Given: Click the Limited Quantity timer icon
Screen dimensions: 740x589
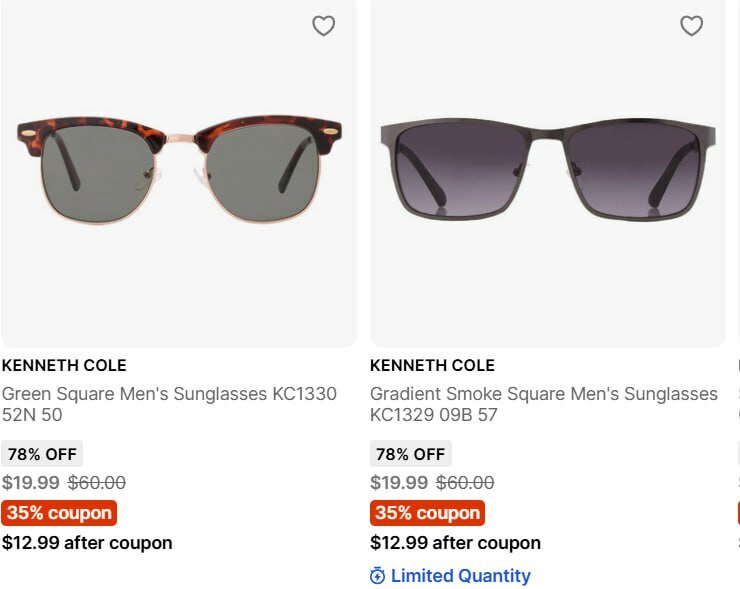Looking at the screenshot, I should click(377, 576).
